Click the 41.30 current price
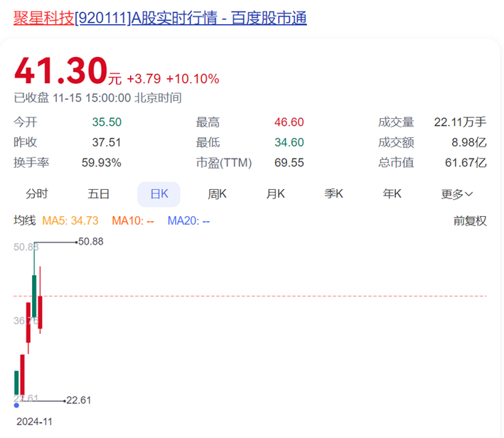 coord(60,71)
